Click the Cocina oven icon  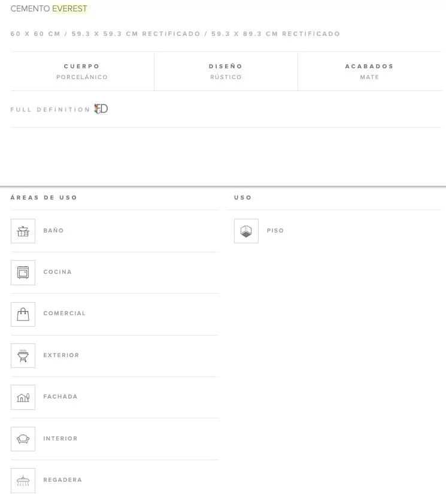pos(23,272)
